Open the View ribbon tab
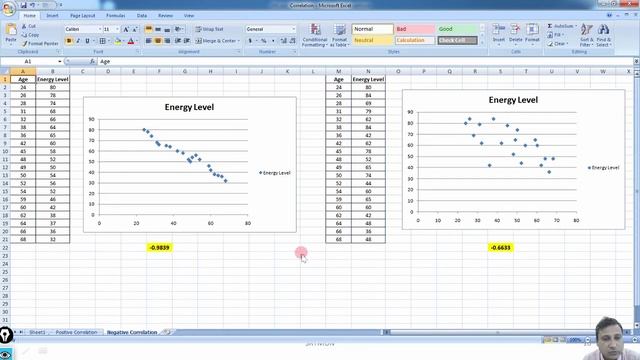Viewport: 640px width, 360px height. coord(189,16)
